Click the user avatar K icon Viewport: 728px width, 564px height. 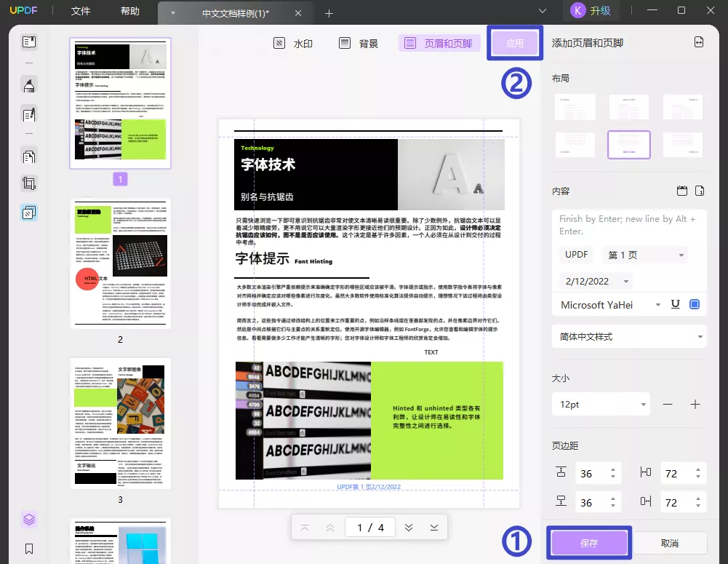577,11
